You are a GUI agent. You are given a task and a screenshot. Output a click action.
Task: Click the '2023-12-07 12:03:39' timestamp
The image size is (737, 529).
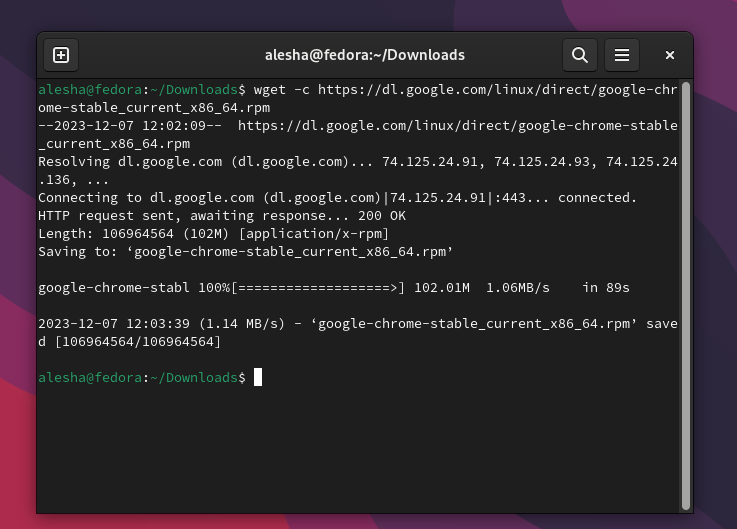coord(114,324)
